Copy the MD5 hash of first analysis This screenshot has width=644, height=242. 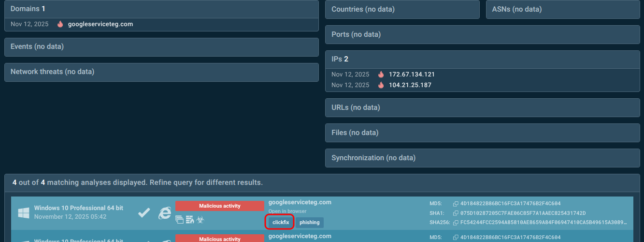tap(456, 204)
